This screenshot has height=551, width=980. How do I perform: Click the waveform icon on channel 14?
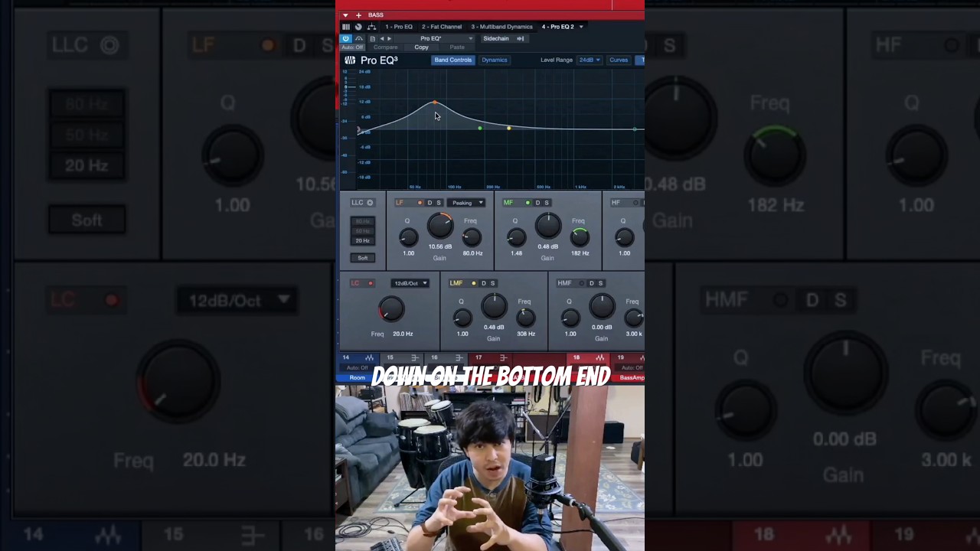click(369, 357)
